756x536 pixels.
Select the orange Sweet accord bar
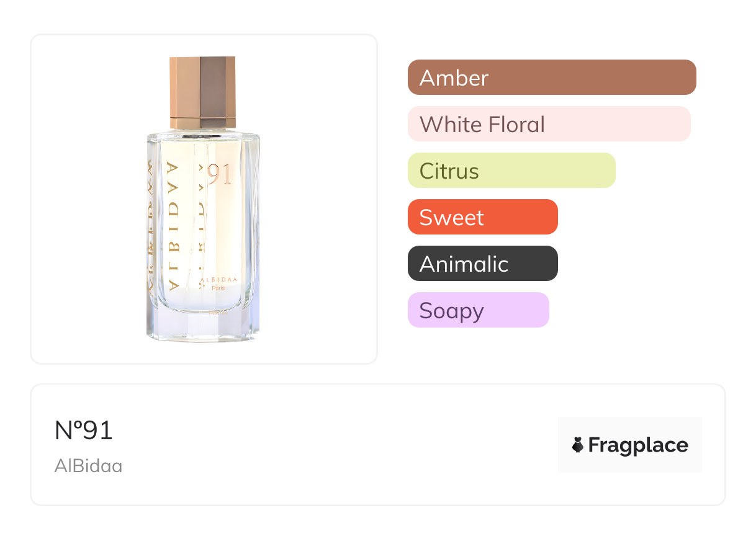coord(482,217)
